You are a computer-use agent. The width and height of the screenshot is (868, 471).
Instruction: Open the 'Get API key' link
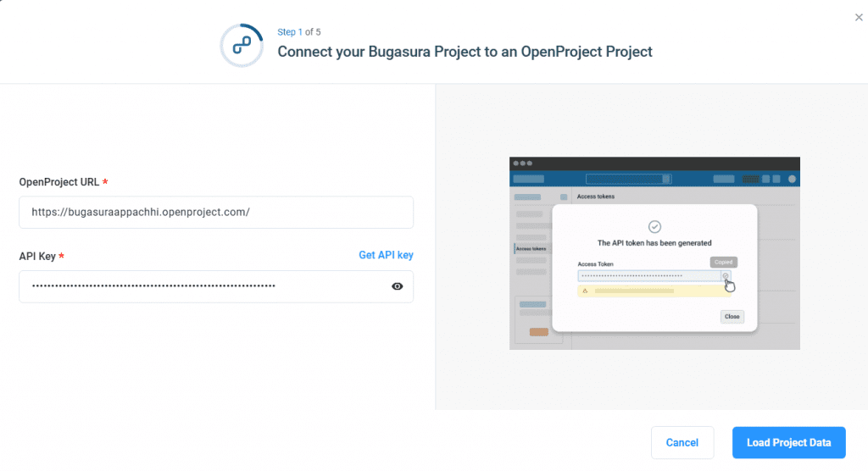[x=386, y=255]
